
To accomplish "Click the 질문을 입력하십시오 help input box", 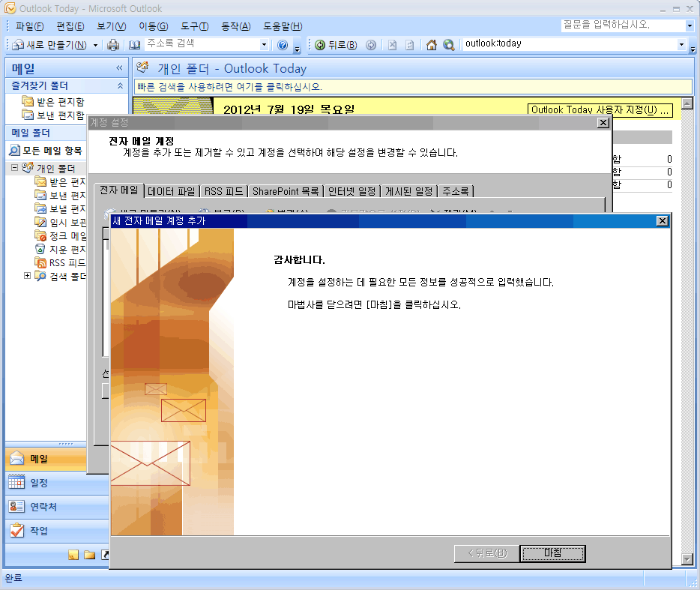I will tap(624, 25).
